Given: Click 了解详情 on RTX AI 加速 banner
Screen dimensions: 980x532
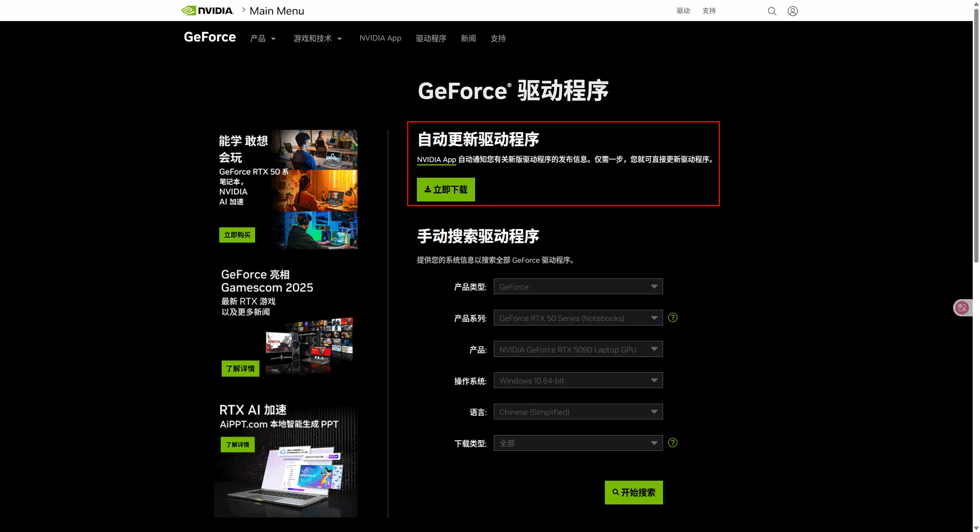Looking at the screenshot, I should 237,445.
